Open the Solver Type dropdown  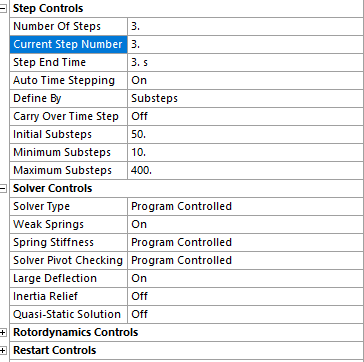[246, 207]
